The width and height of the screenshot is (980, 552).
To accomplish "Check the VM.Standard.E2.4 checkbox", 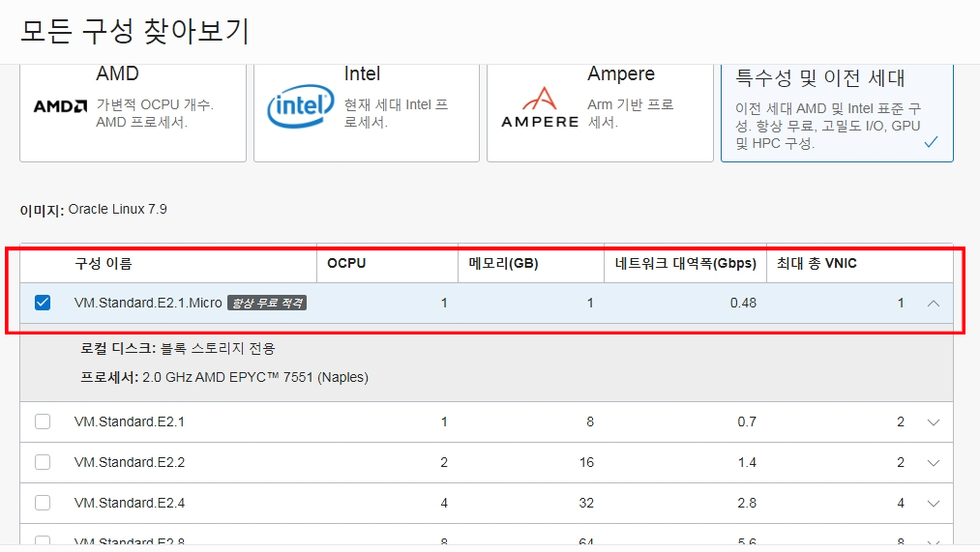I will (x=43, y=503).
